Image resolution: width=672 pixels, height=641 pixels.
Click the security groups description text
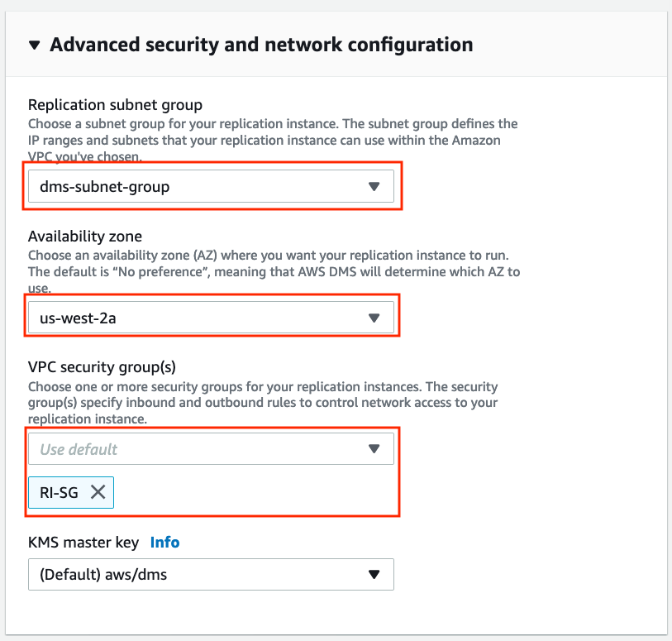(263, 403)
